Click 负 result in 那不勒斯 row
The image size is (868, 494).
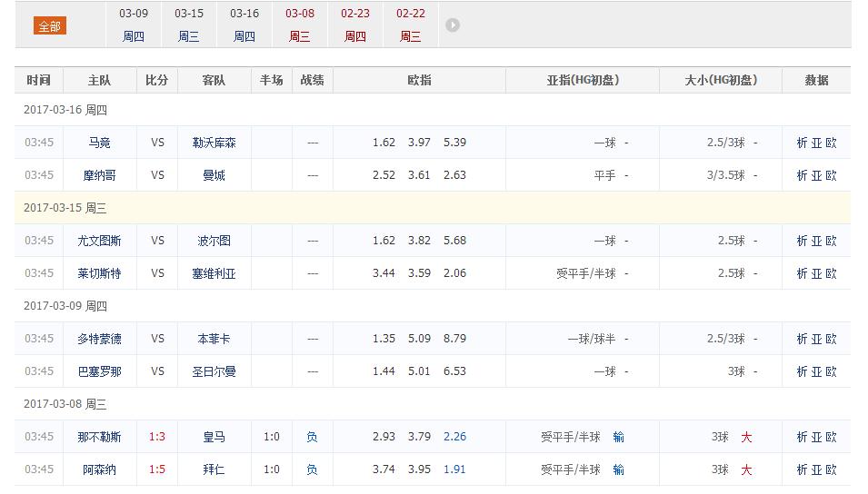313,437
